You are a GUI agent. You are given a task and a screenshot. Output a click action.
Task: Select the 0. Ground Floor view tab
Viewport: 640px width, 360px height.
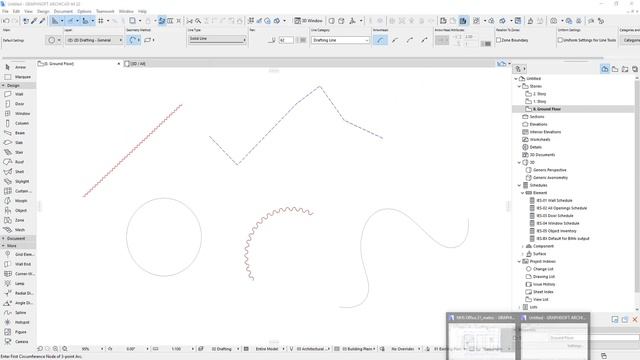[78, 64]
